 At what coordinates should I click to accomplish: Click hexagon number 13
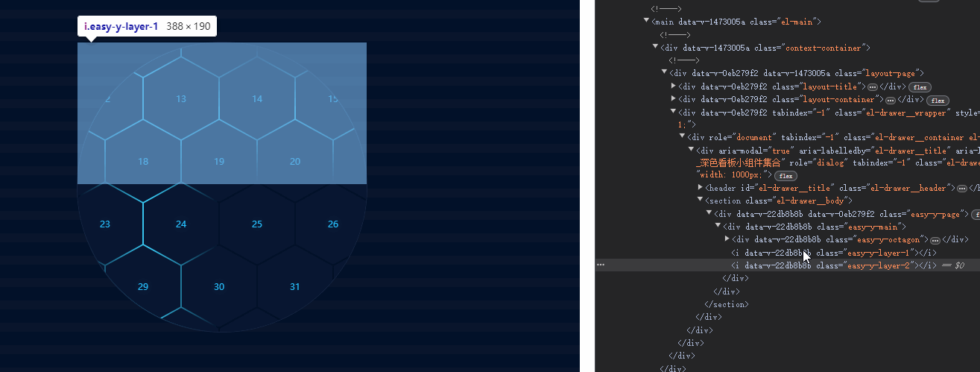181,98
